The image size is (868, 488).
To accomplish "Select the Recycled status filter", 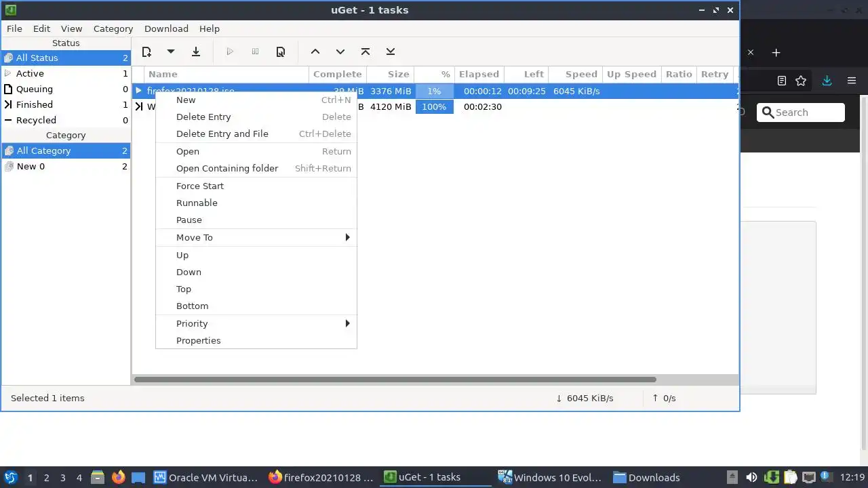I will (66, 120).
